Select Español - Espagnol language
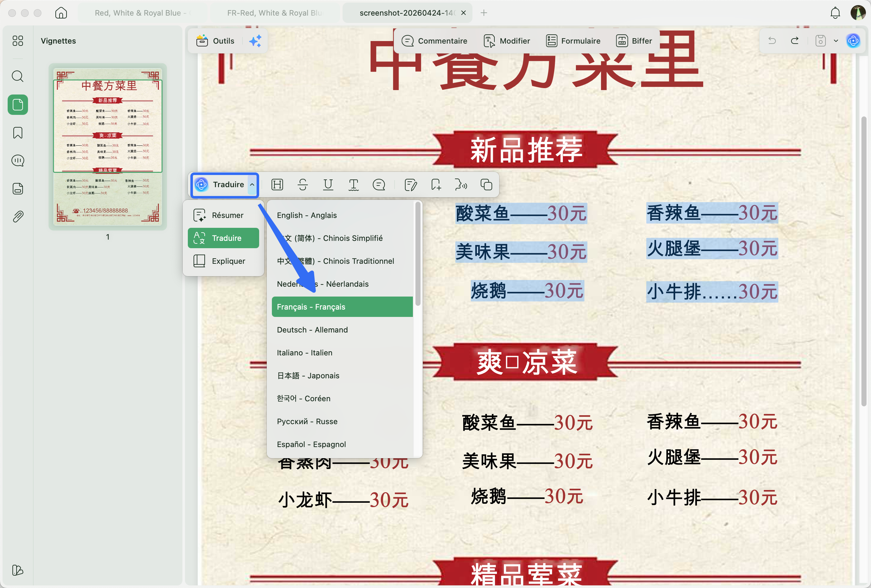Image resolution: width=871 pixels, height=588 pixels. 342,444
